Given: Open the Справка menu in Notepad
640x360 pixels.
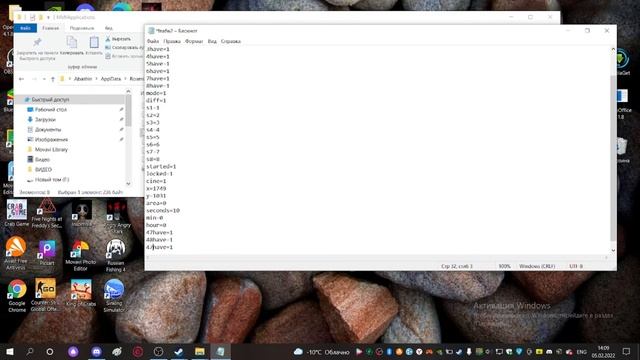Looking at the screenshot, I should [x=231, y=41].
